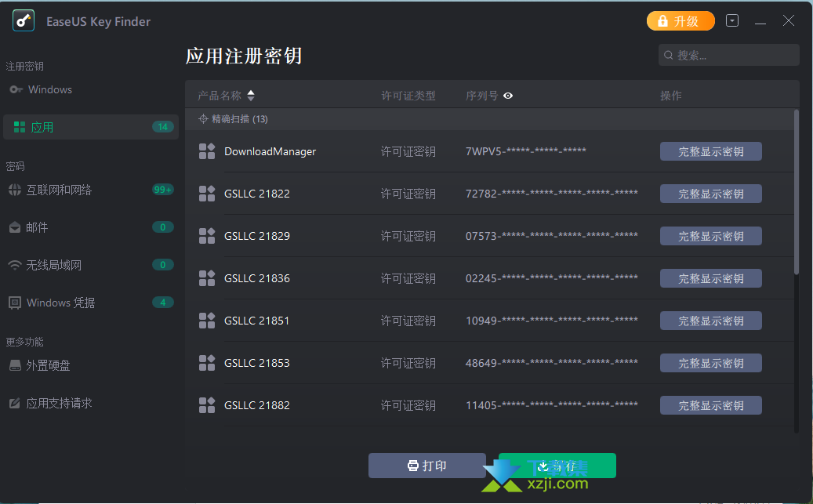Click serial starting with 02245
This screenshot has width=813, height=504.
(x=552, y=278)
